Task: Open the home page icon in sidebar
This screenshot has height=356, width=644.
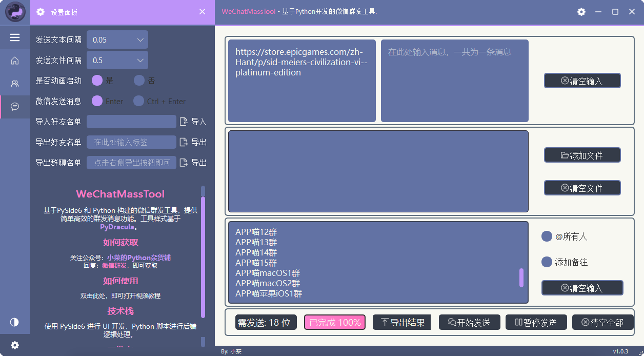Action: [x=15, y=61]
